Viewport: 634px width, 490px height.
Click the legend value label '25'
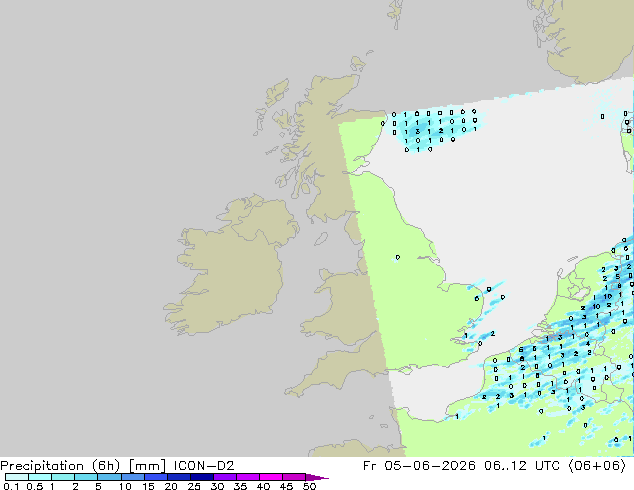[x=194, y=486]
